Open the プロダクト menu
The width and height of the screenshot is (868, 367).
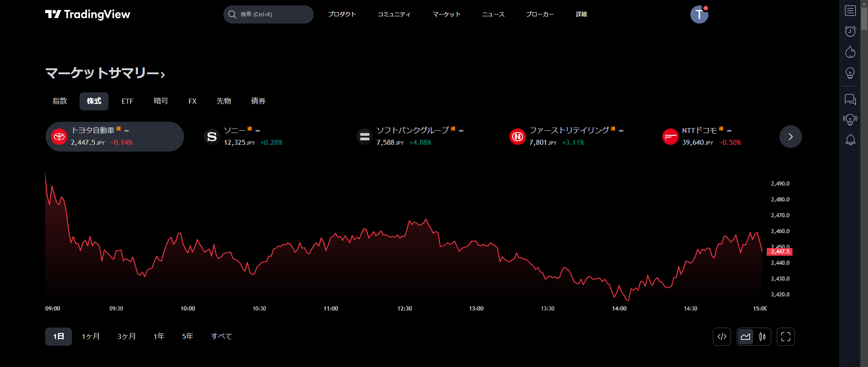click(x=342, y=14)
